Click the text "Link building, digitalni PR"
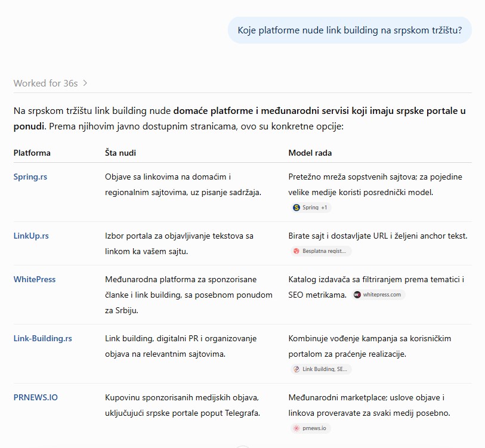 pos(152,338)
